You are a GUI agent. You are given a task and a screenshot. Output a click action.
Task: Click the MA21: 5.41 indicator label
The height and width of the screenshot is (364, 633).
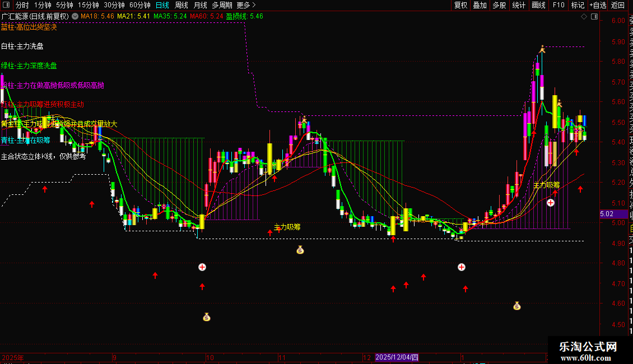pos(134,17)
